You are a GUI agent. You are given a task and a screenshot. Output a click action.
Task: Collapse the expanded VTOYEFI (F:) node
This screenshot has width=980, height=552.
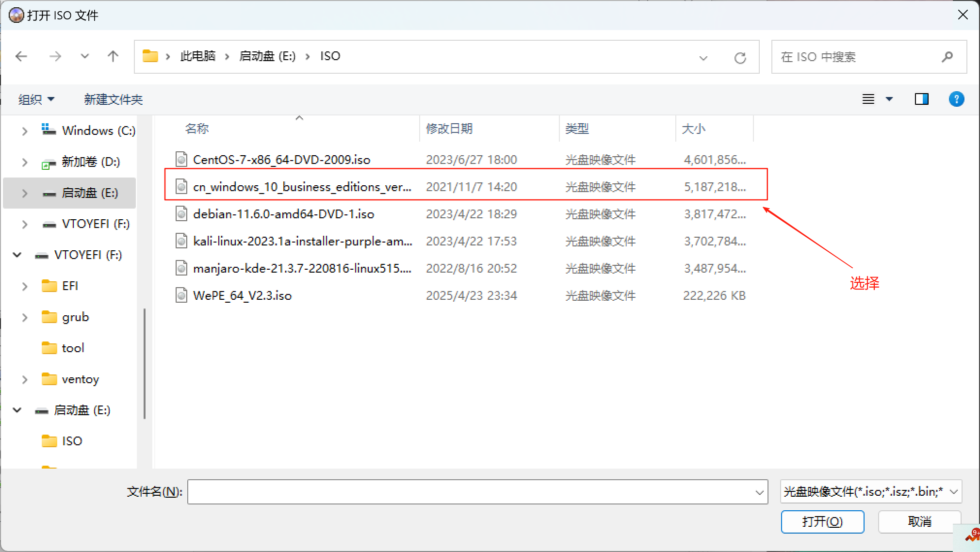pos(17,255)
